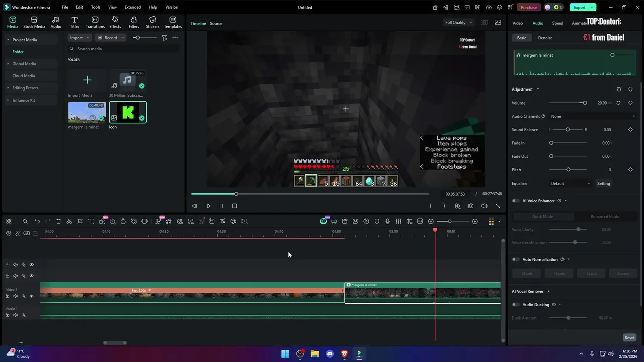Open media panel more options ellipsis

[x=175, y=38]
